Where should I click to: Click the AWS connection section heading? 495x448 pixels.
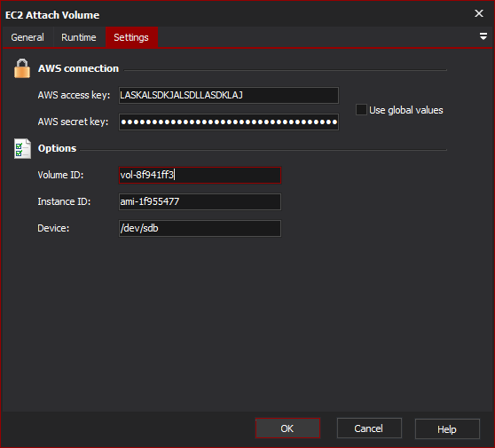[x=78, y=68]
